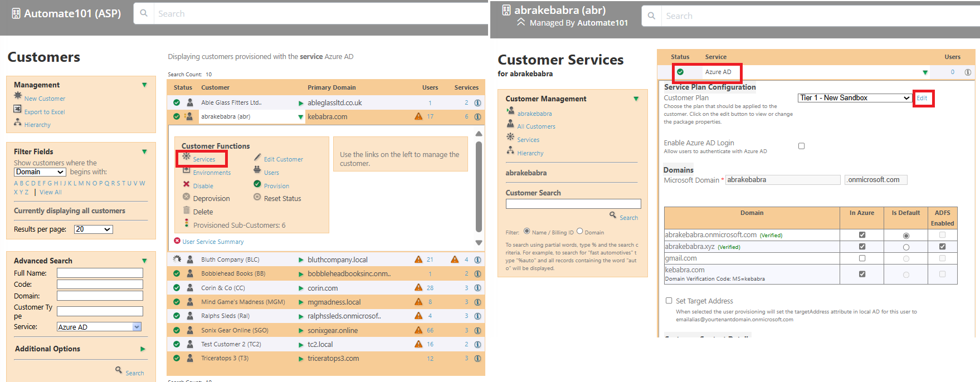The image size is (980, 382).
Task: Sort by Services column header
Action: (466, 87)
